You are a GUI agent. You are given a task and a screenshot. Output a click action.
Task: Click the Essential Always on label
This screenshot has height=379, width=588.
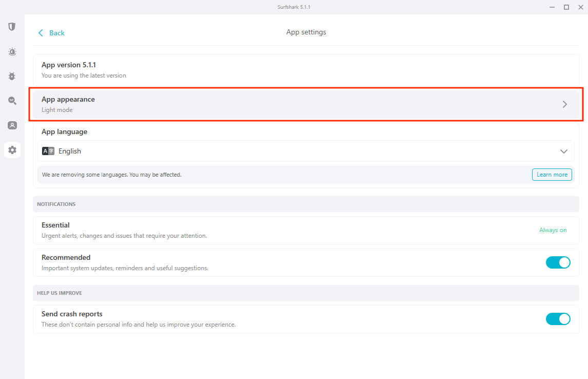click(553, 230)
